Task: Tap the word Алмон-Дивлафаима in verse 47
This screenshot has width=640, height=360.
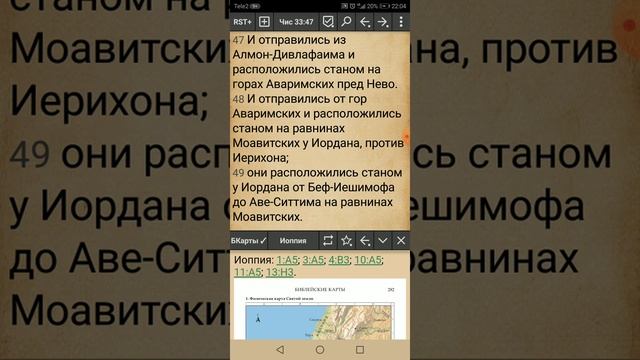Action: point(289,55)
